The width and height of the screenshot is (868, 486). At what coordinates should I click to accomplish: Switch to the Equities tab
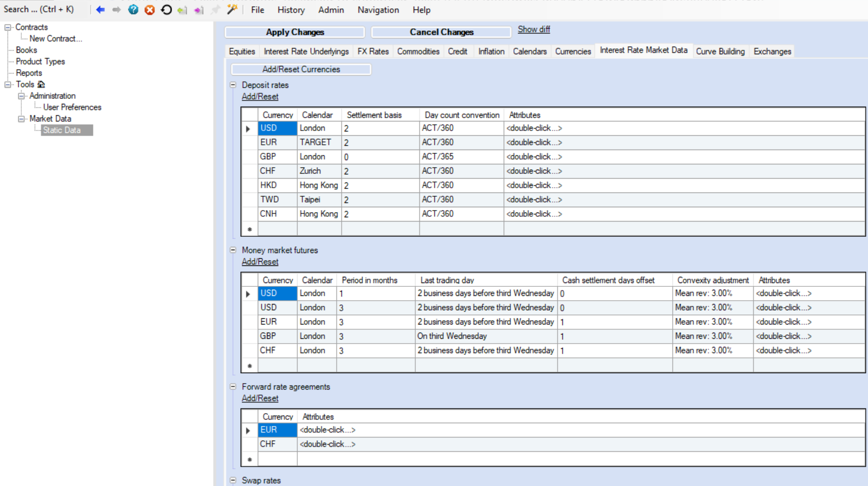coord(242,51)
